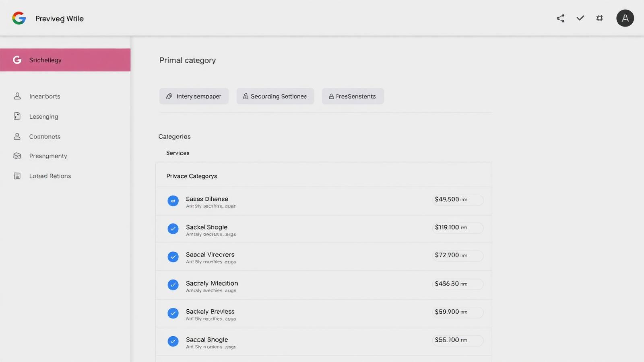Open the share icon in the top bar

pos(560,18)
